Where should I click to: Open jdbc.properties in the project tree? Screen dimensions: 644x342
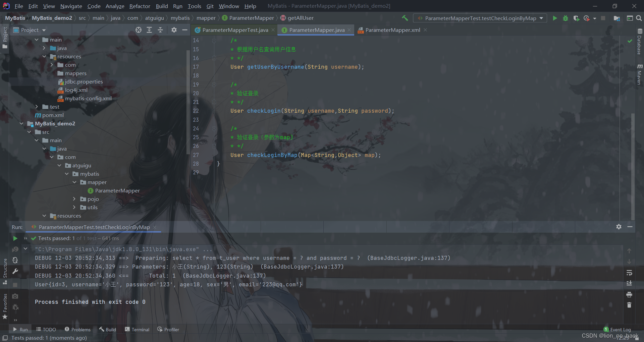point(84,81)
